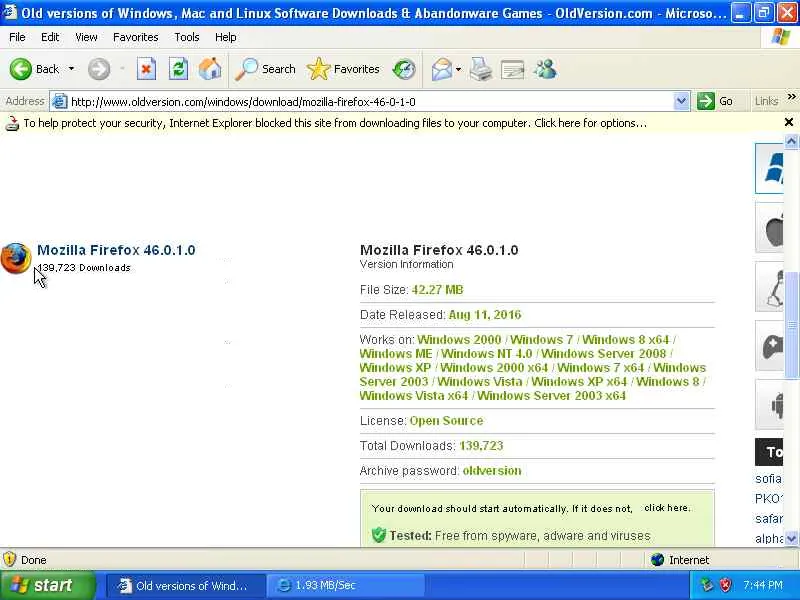Select the Android sidebar icon
The width and height of the screenshot is (800, 600).
pyautogui.click(x=769, y=405)
